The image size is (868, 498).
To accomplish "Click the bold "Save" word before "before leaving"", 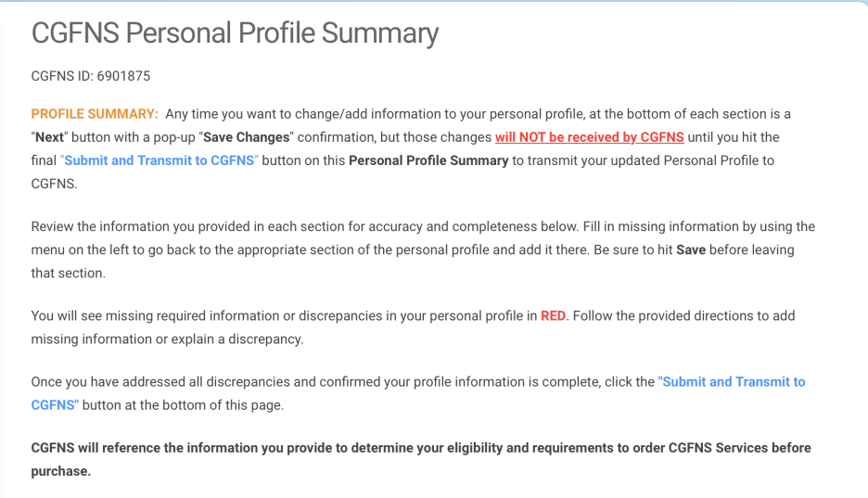I will (691, 250).
